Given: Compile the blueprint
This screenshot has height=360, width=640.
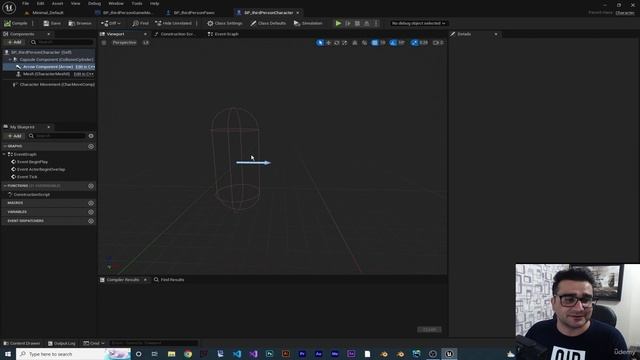Looking at the screenshot, I should 16,23.
